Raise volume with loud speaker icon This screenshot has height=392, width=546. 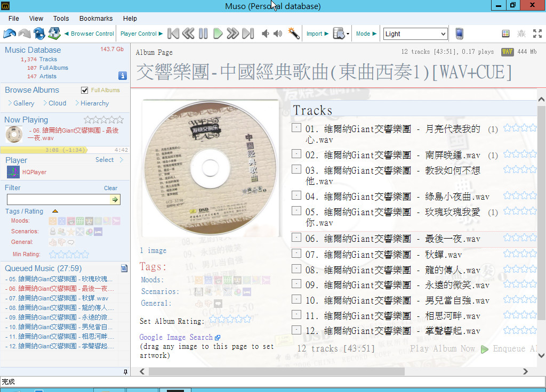point(278,34)
